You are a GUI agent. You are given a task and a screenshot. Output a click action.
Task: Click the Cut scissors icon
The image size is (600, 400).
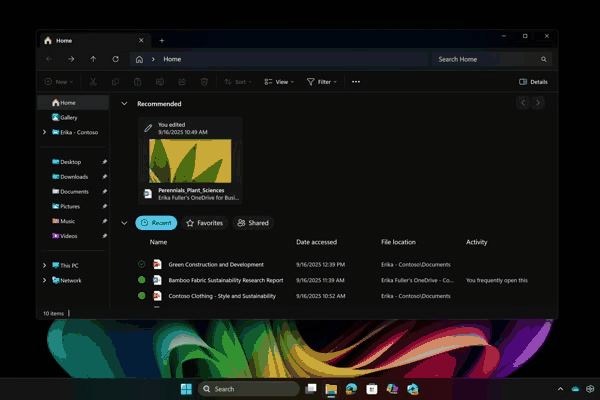93,82
